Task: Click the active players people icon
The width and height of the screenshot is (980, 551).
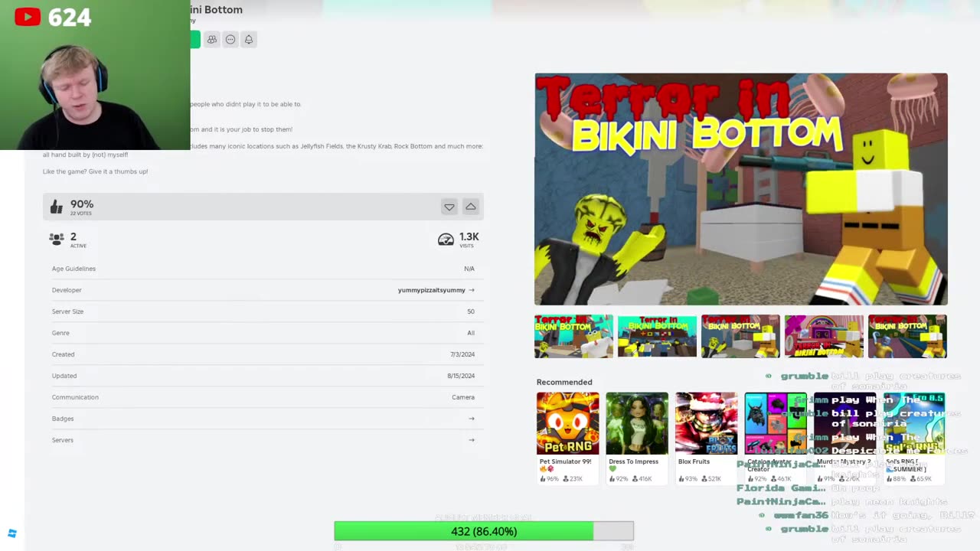Action: click(57, 239)
